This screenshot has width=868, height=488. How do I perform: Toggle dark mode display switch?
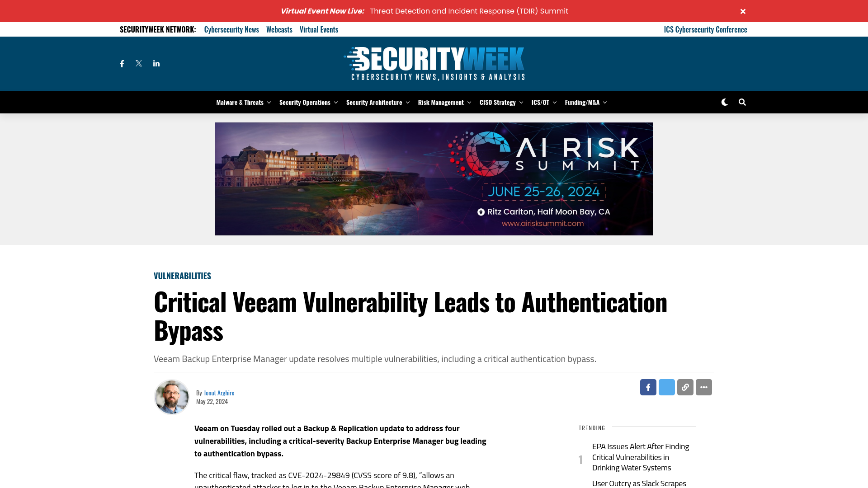tap(724, 102)
